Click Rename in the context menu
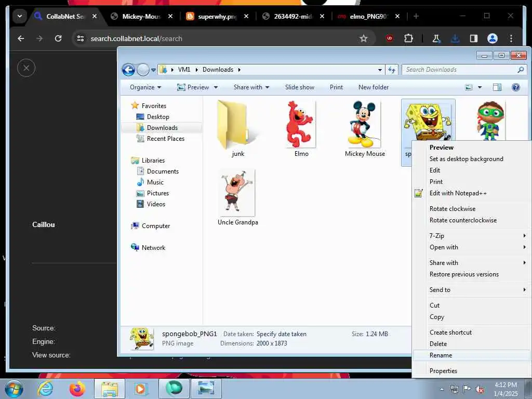This screenshot has width=532, height=399. 472,355
